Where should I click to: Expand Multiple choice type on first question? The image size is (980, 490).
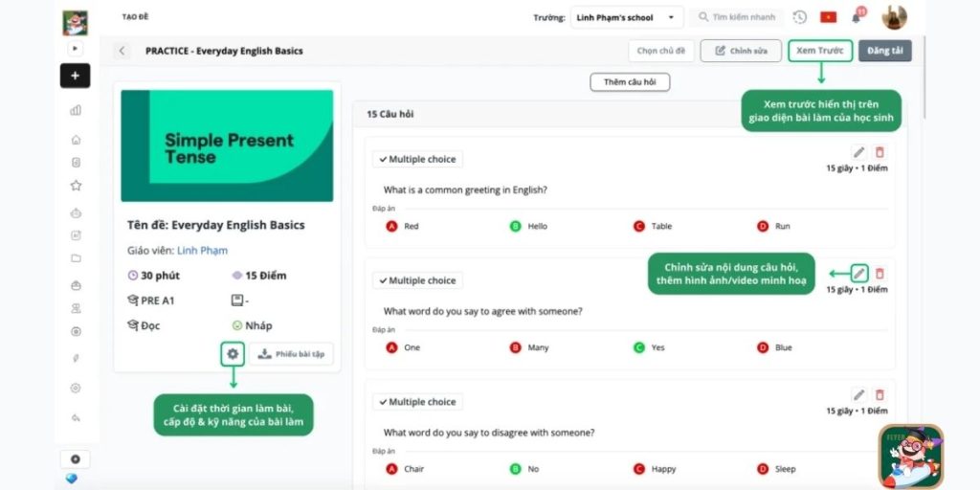(416, 159)
